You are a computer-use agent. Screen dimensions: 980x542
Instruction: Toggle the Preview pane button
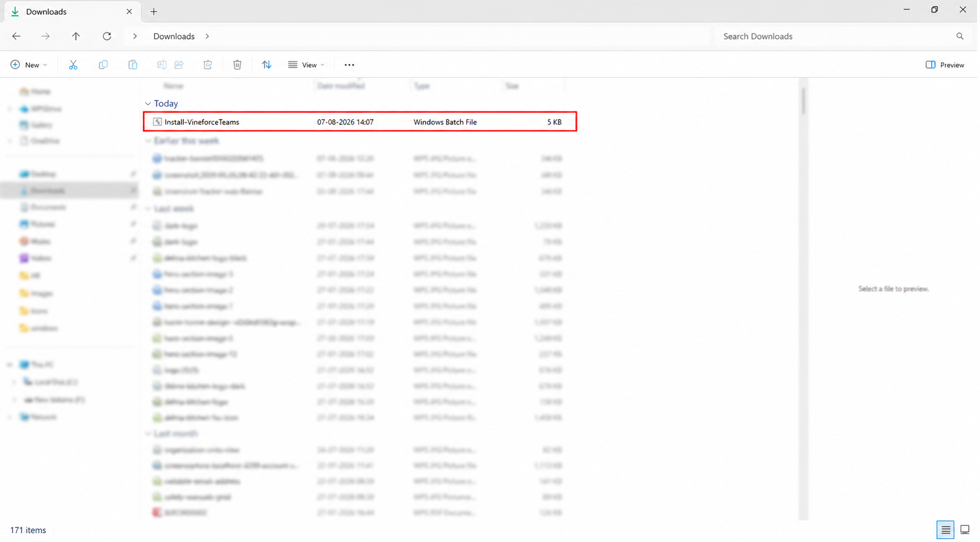tap(945, 65)
